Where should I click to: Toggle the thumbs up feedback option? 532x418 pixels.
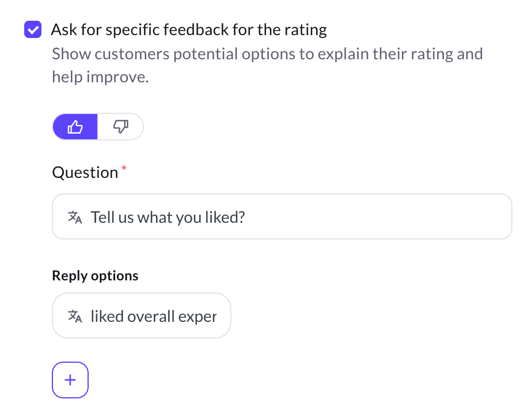[75, 126]
